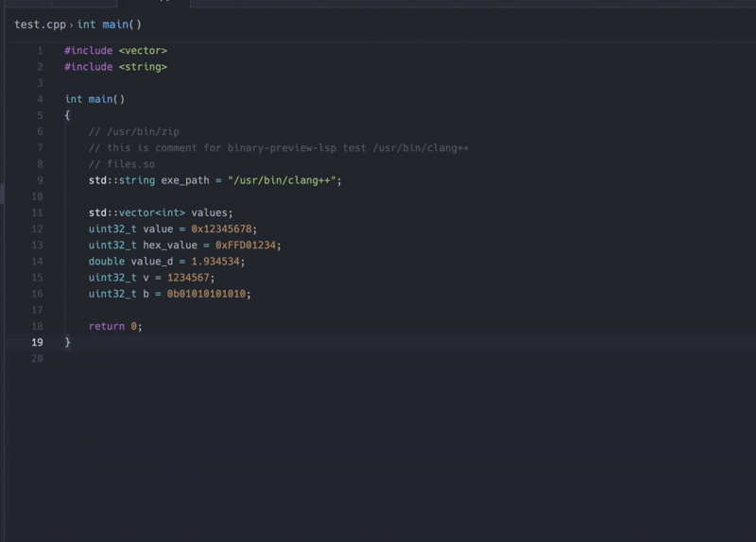Screen dimensions: 756x542
Task: Click the hex literal 0x12345678
Action: (x=221, y=229)
